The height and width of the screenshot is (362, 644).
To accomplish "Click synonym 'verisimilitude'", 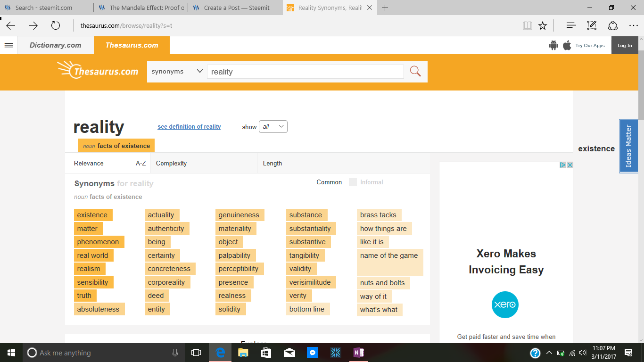I will coord(310,282).
